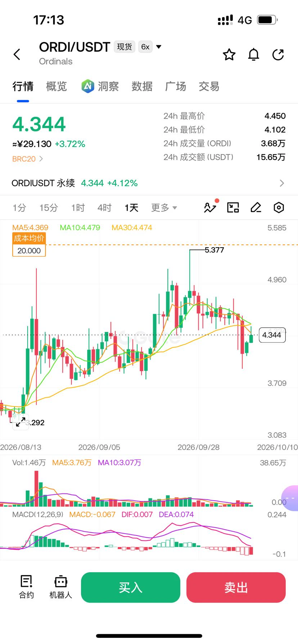The image size is (298, 644).
Task: Select 15分 timeframe
Action: click(x=49, y=208)
